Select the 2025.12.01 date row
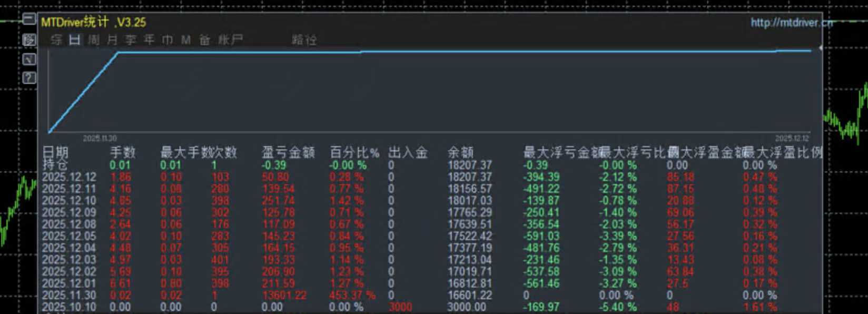This screenshot has height=314, width=868. [69, 283]
